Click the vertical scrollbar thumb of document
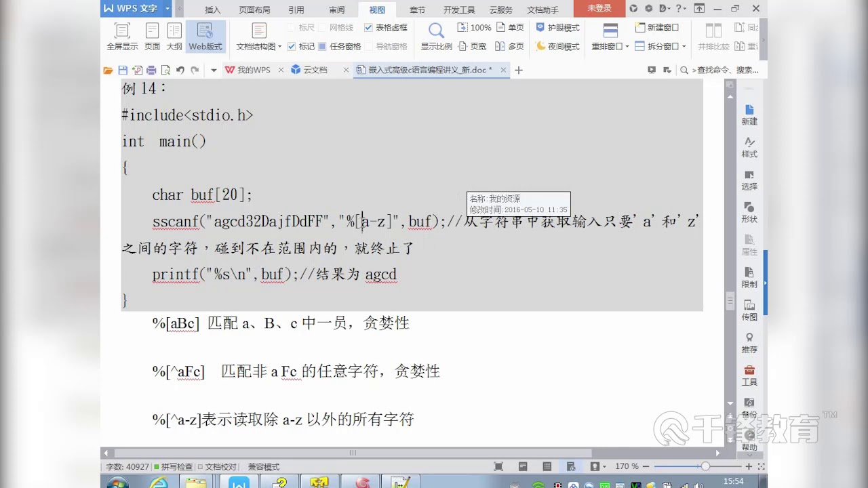 730,300
